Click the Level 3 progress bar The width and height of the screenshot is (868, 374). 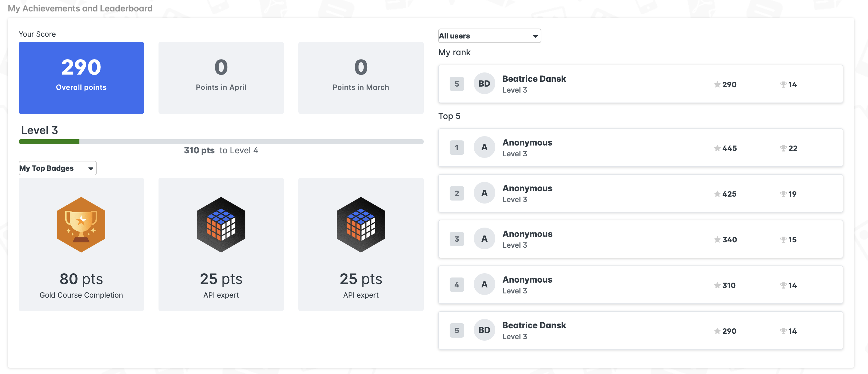click(221, 142)
